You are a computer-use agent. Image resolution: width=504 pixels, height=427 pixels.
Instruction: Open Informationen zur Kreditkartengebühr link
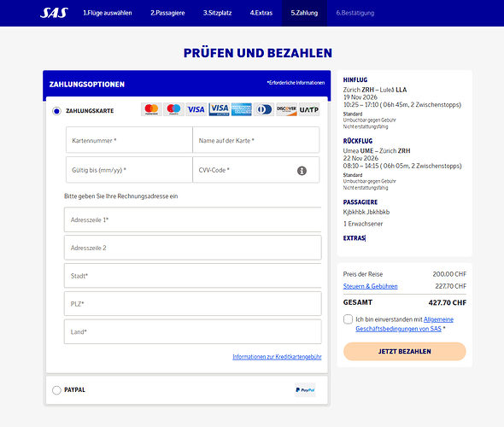tap(277, 357)
